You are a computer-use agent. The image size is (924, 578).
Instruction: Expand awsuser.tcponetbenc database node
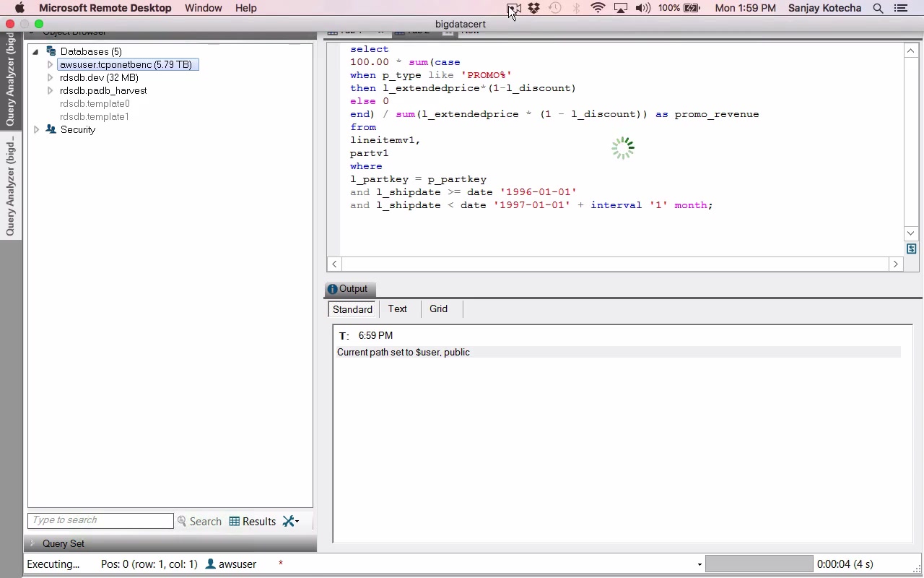pos(50,64)
